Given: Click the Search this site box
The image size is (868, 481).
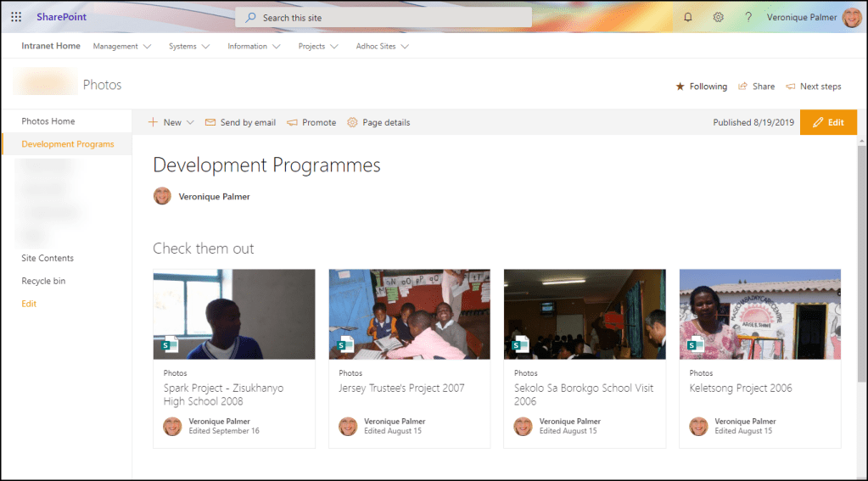Looking at the screenshot, I should point(384,18).
